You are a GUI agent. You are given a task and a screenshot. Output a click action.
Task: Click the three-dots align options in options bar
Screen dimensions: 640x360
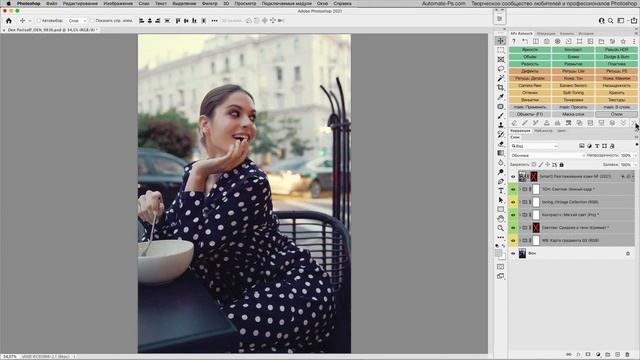[215, 20]
